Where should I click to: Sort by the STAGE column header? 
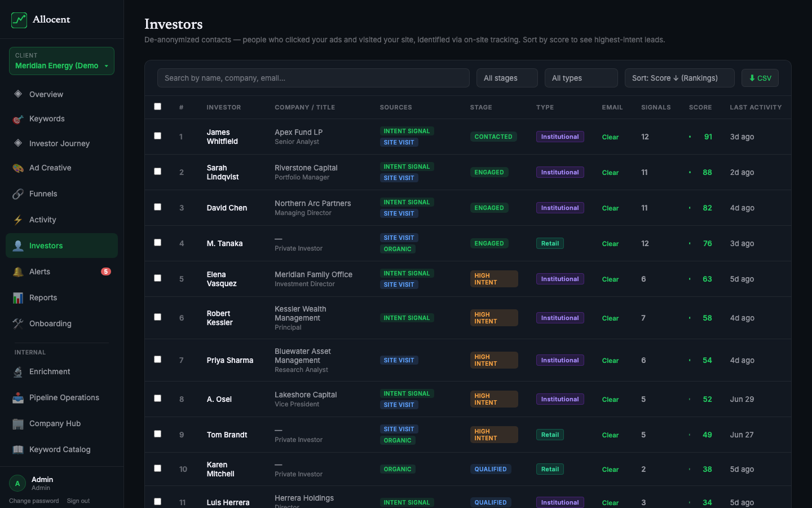[481, 107]
